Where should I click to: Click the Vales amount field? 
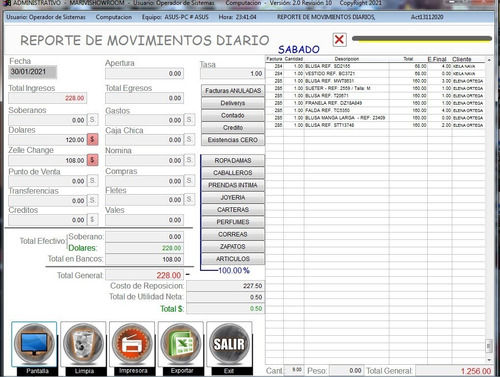coord(144,220)
